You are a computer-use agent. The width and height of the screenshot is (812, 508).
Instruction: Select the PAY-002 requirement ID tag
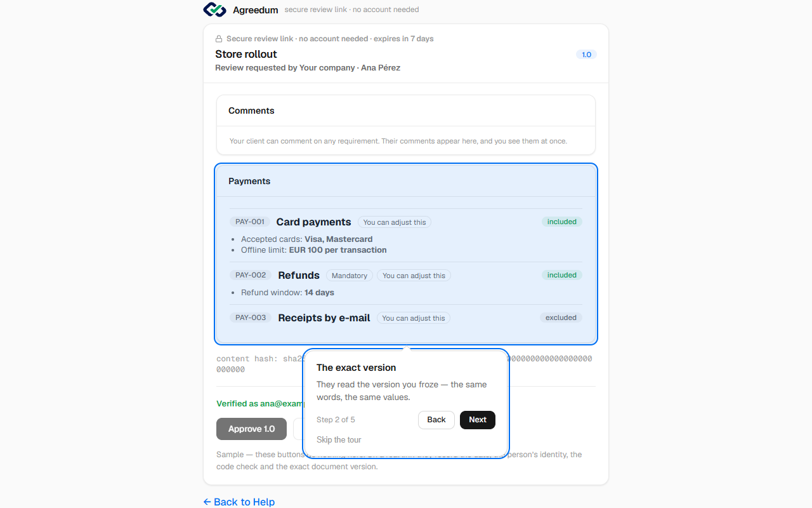pyautogui.click(x=251, y=275)
